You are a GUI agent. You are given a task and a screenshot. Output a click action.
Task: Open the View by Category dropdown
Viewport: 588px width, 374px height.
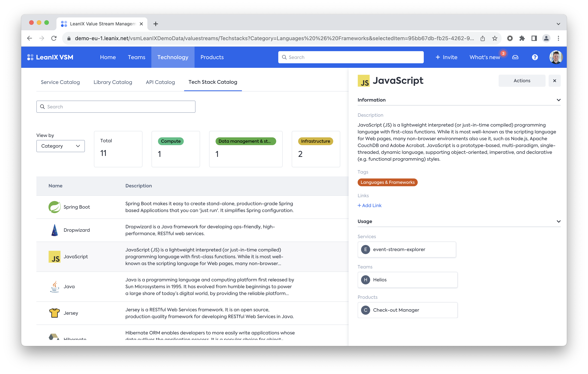click(x=61, y=146)
